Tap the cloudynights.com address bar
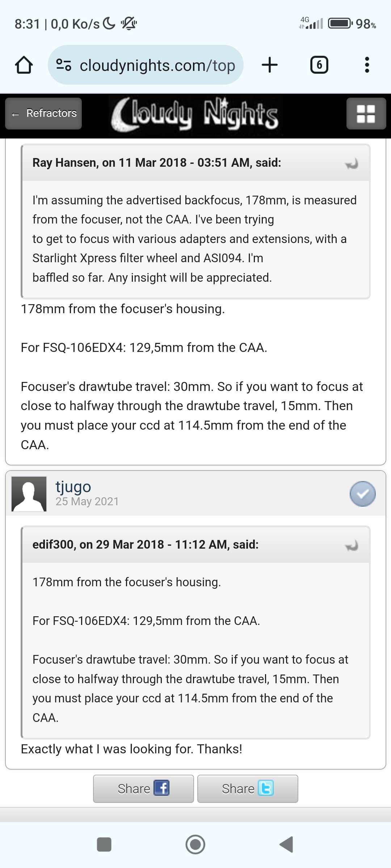The image size is (391, 868). [x=157, y=66]
